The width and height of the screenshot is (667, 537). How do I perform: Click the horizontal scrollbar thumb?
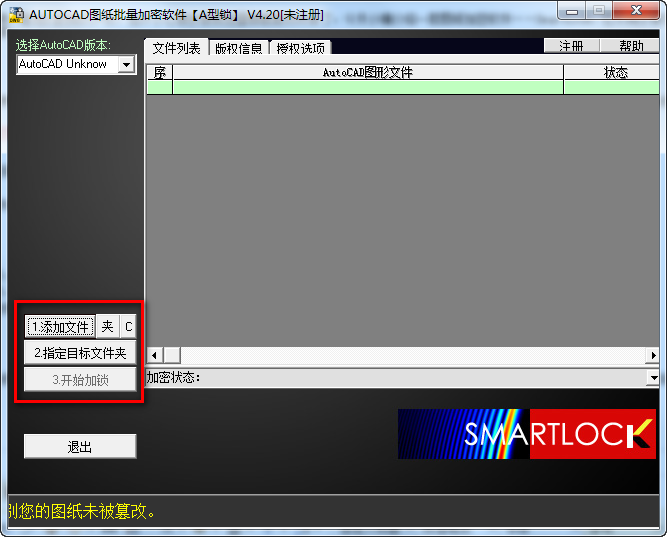tap(172, 355)
